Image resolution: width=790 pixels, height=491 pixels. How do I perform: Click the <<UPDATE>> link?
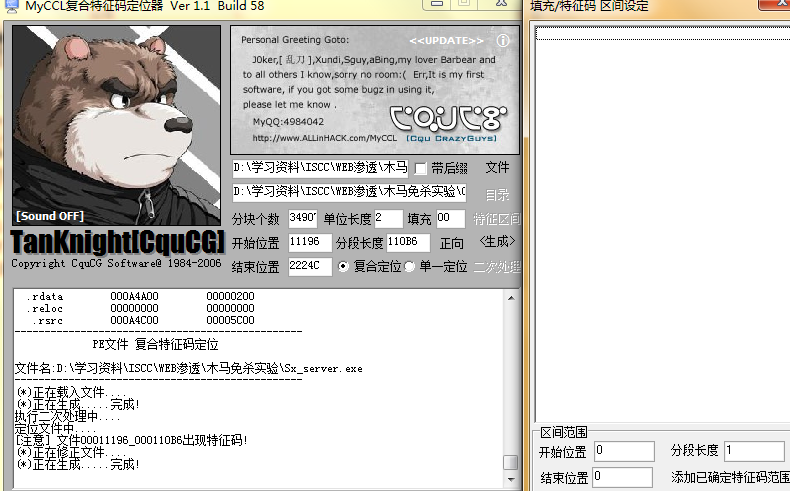[x=446, y=41]
